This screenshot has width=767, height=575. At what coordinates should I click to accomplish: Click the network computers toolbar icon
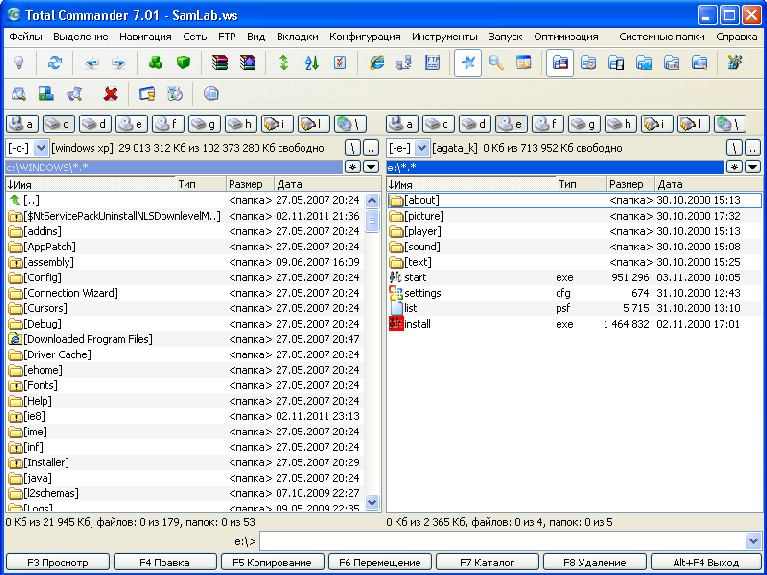pos(404,63)
